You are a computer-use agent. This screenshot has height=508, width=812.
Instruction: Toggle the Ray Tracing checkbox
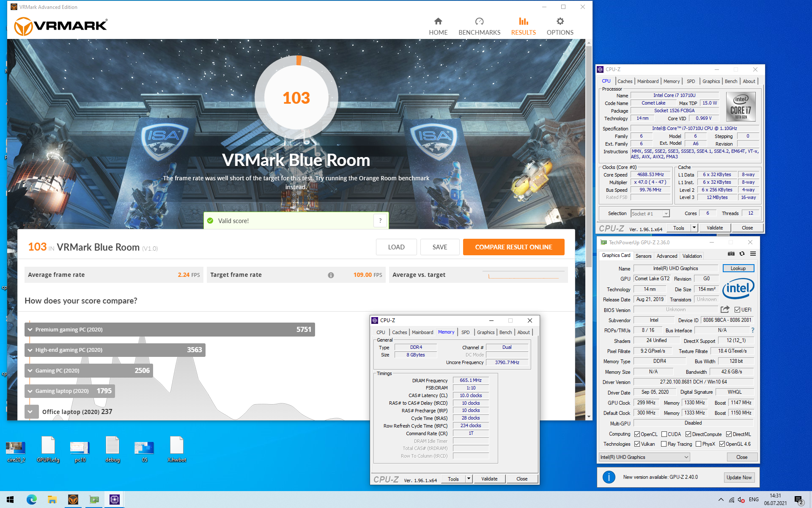tap(664, 444)
